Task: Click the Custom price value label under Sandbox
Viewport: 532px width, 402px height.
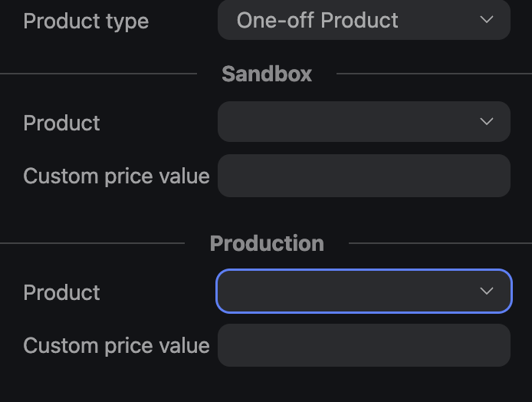Action: 117,176
